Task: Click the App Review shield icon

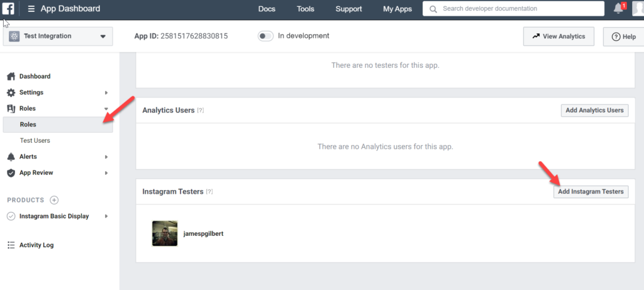Action: 11,173
